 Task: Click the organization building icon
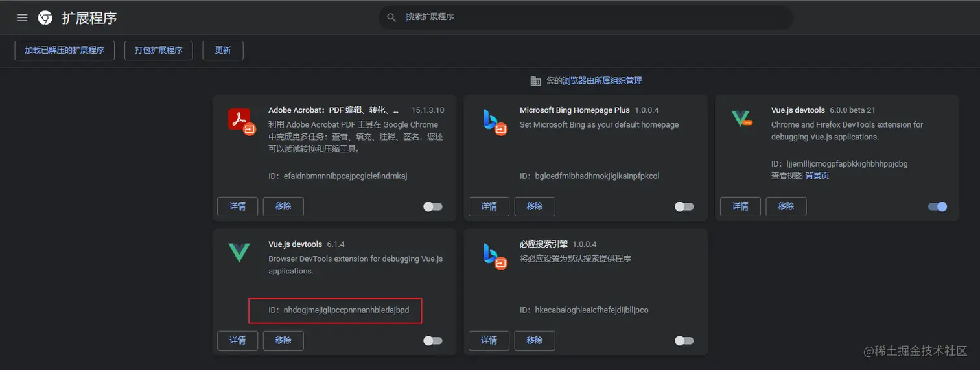[535, 81]
